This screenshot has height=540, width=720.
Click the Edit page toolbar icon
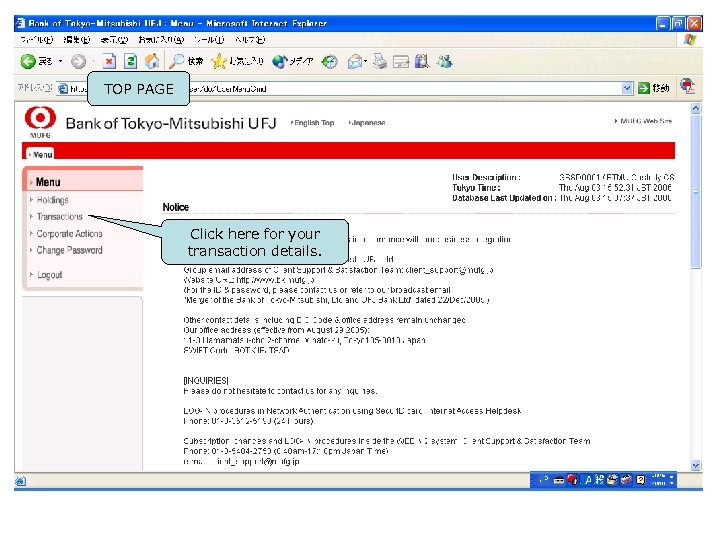click(401, 61)
